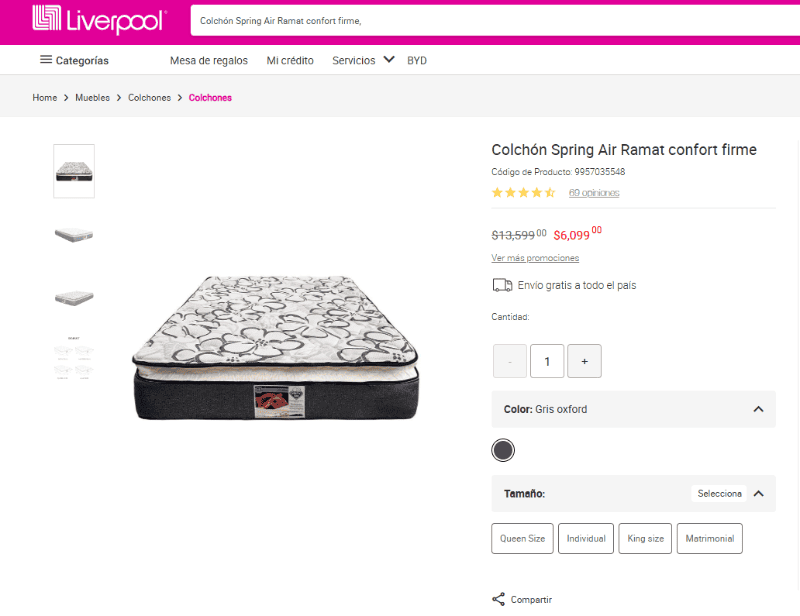Select the Individual size option
The height and width of the screenshot is (616, 800).
tap(586, 538)
